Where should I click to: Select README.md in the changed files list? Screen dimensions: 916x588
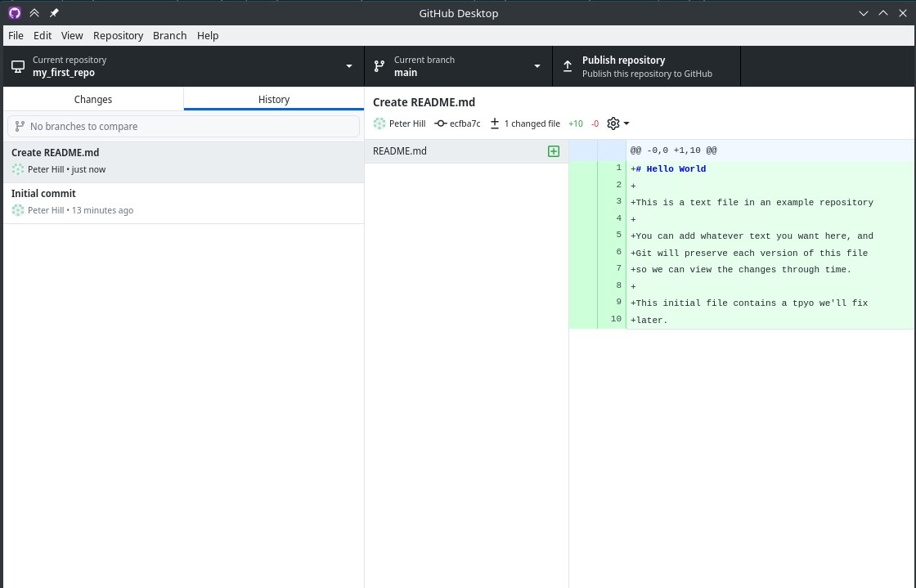[466, 151]
